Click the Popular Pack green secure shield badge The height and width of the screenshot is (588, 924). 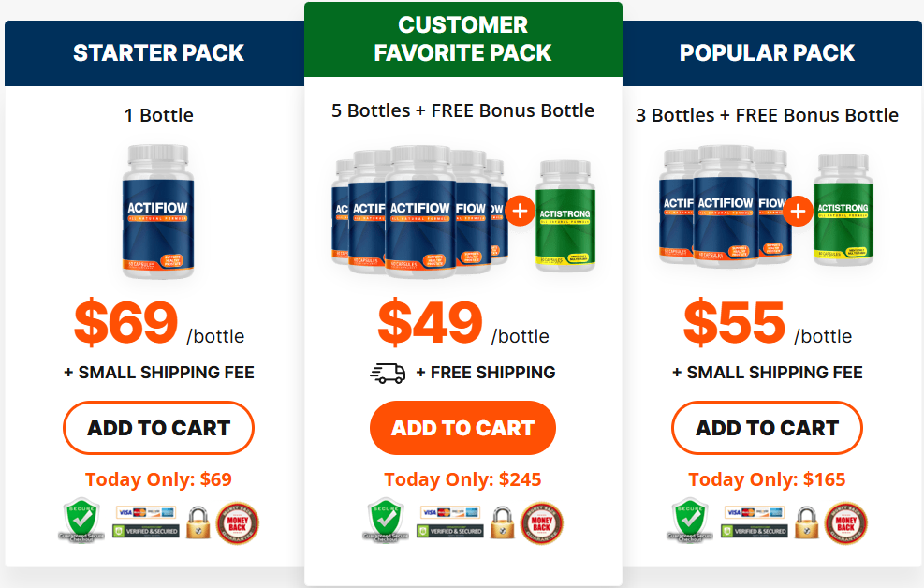coord(690,522)
